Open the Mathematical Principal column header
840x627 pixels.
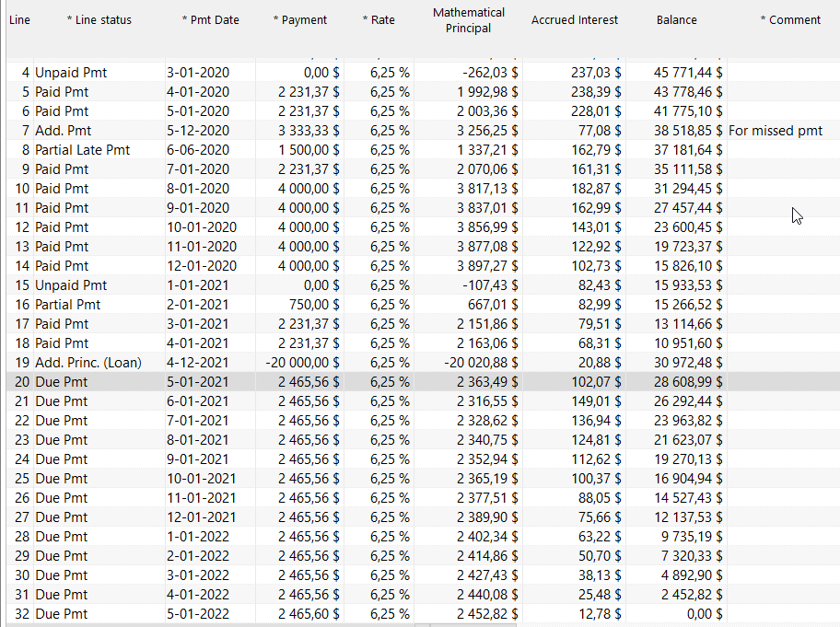tap(468, 20)
